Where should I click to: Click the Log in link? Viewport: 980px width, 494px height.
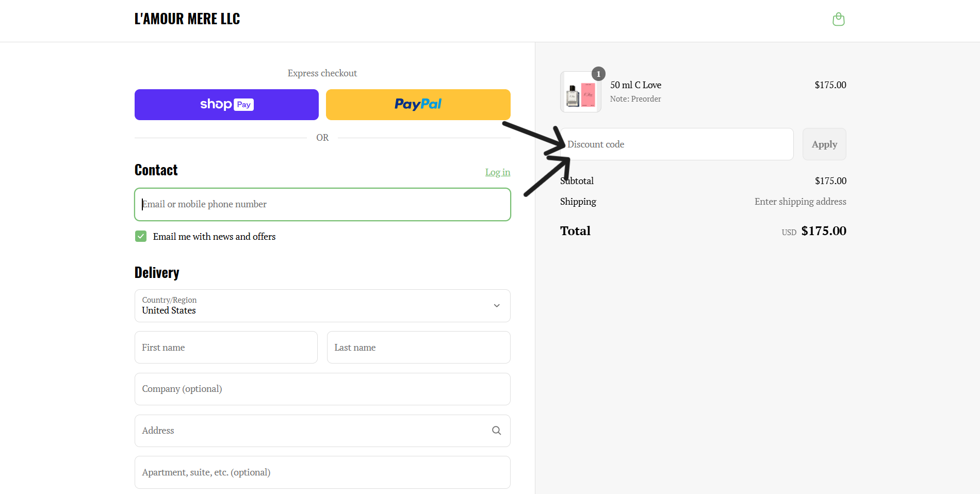497,172
